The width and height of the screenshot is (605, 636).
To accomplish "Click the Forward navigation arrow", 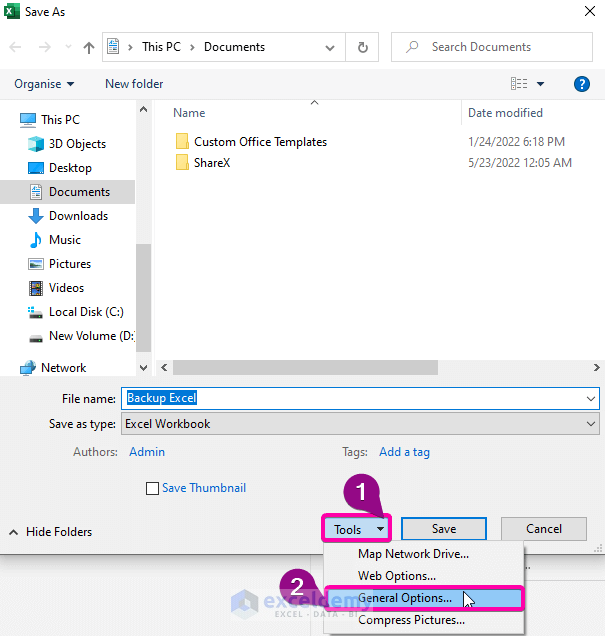I will 45,47.
